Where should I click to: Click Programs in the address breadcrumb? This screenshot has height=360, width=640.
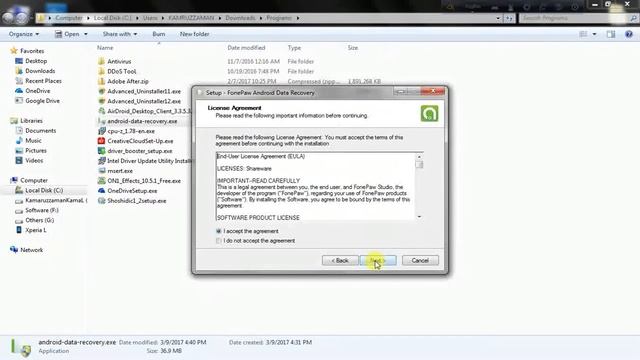tap(279, 18)
